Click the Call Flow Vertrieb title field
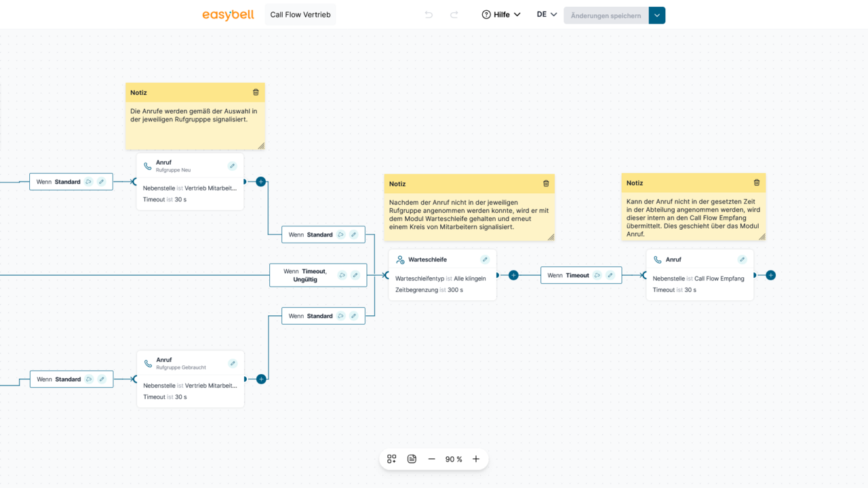This screenshot has height=488, width=868. (x=300, y=15)
